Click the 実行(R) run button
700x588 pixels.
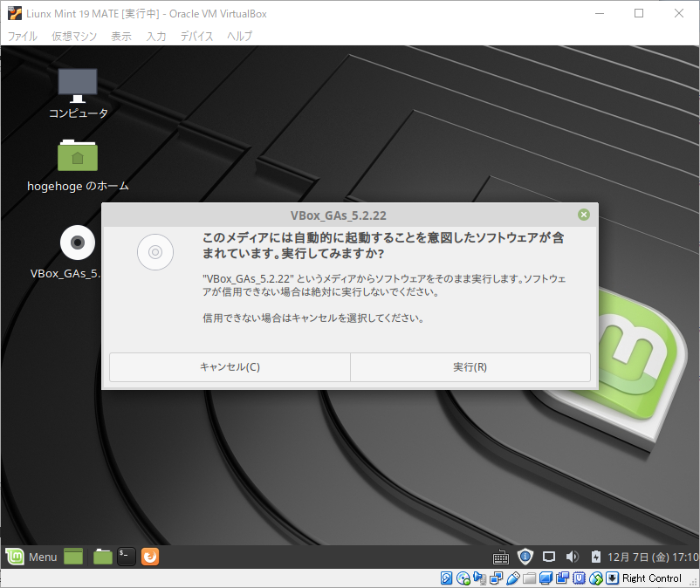[x=470, y=367]
